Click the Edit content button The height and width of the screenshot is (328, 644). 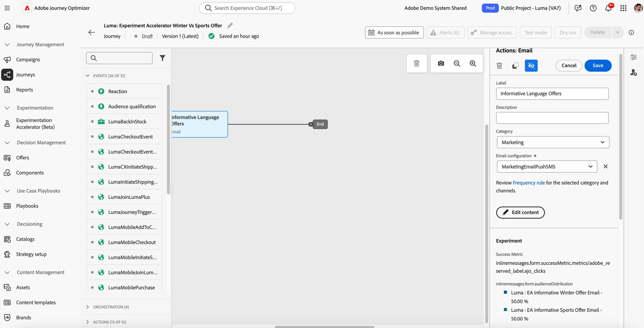pyautogui.click(x=520, y=213)
